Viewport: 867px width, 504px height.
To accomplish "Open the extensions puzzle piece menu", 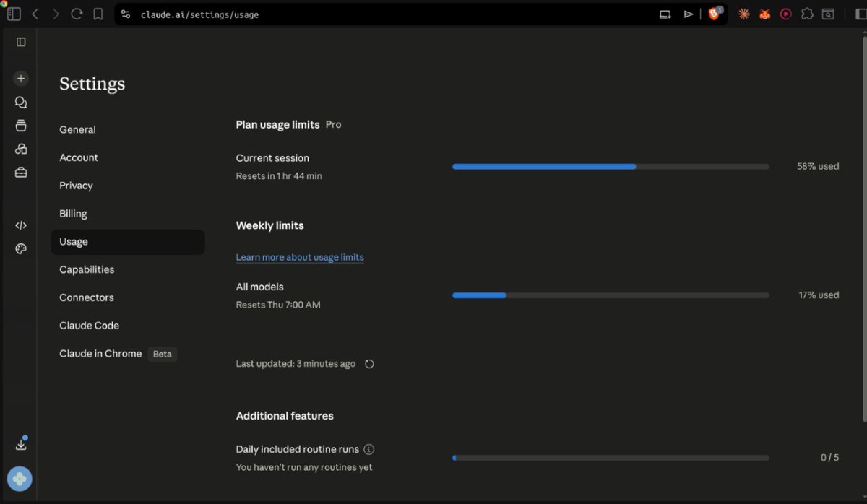I will (x=807, y=14).
